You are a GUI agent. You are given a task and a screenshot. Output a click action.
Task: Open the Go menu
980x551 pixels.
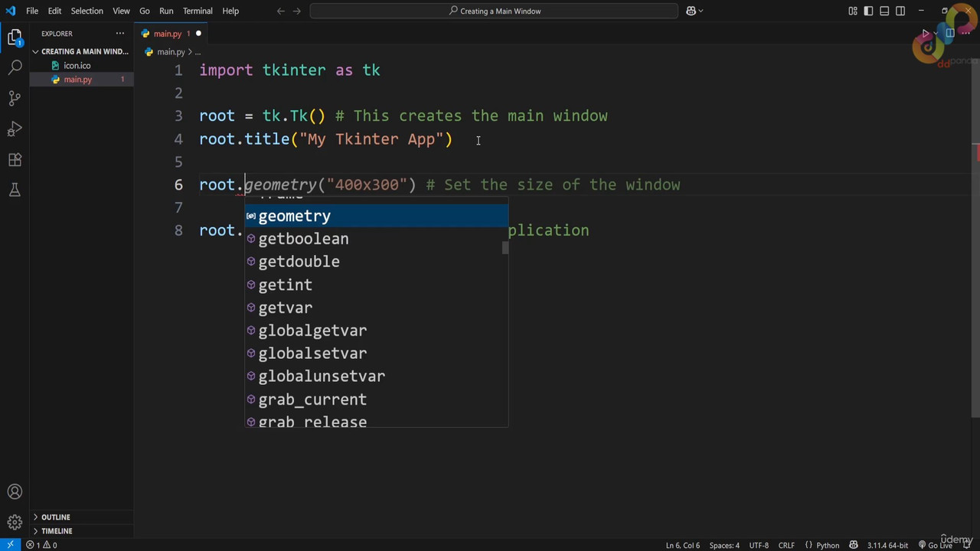click(145, 11)
